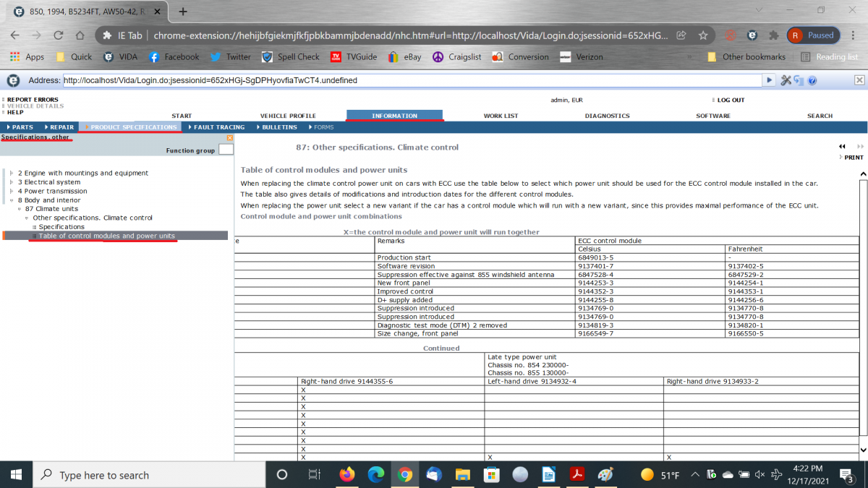Select the Fault Tracing submenu

coord(218,127)
